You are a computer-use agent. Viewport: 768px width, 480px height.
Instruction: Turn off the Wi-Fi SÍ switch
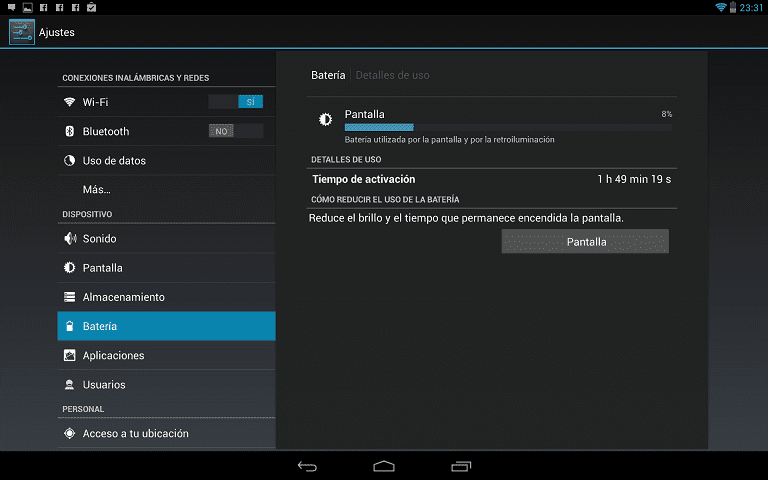tap(236, 102)
